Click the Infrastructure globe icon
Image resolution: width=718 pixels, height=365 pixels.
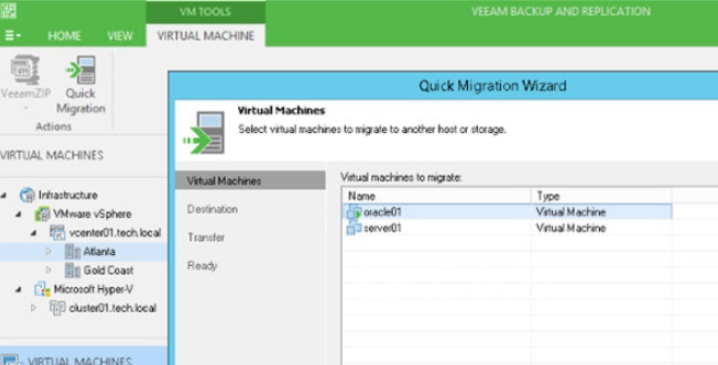pos(27,195)
